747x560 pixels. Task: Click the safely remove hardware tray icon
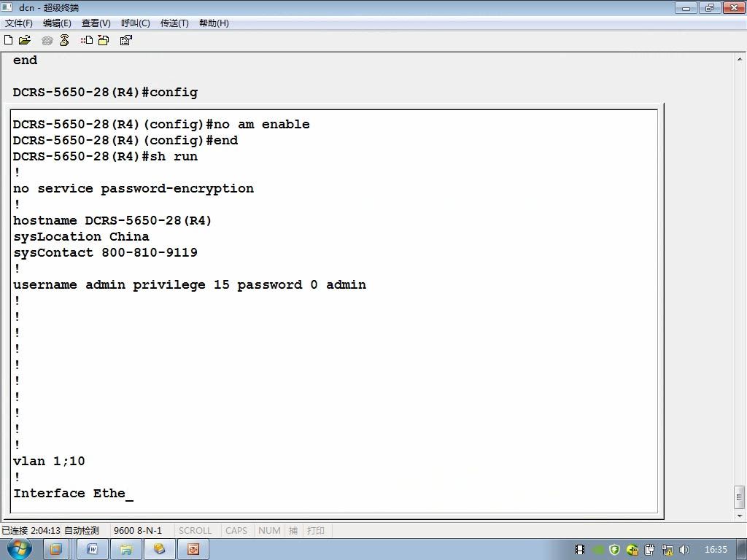(x=649, y=550)
